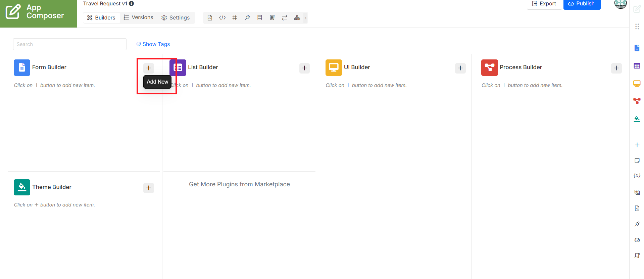Image resolution: width=644 pixels, height=279 pixels.
Task: Open the info icon beside Travel Request v1
Action: coord(132,4)
